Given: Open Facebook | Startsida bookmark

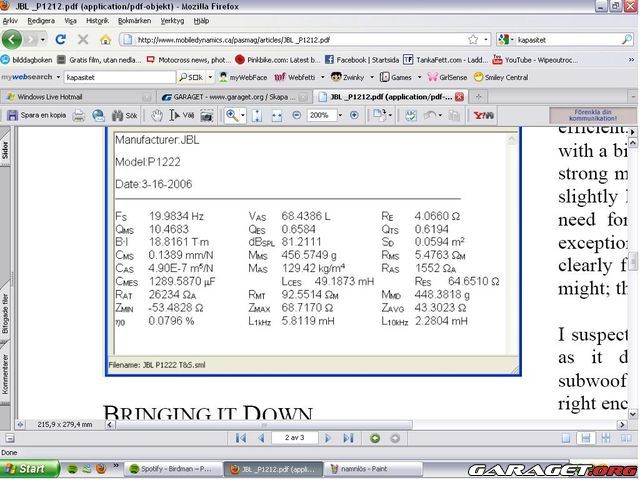Looking at the screenshot, I should click(362, 60).
